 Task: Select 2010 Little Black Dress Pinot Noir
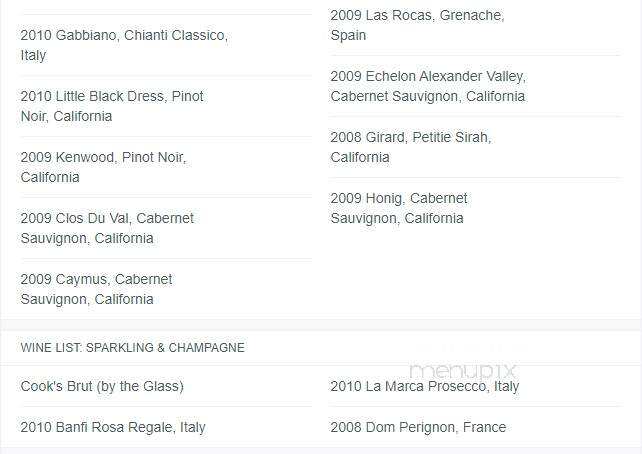point(112,106)
